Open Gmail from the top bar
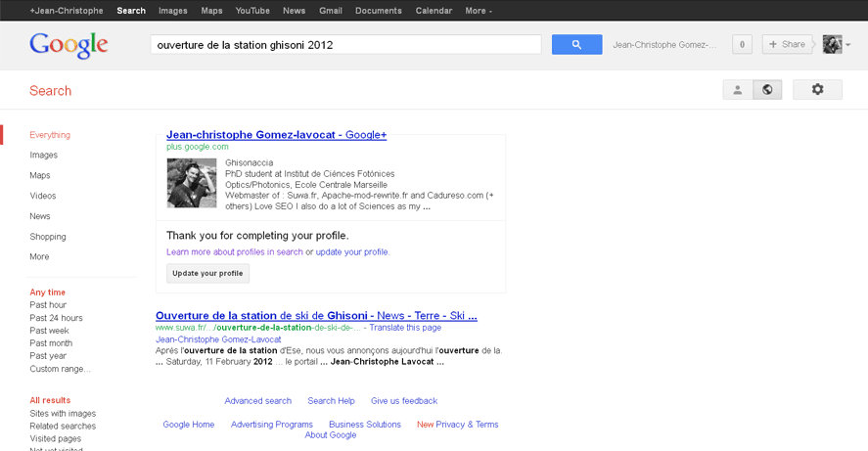The height and width of the screenshot is (451, 868). [x=331, y=11]
